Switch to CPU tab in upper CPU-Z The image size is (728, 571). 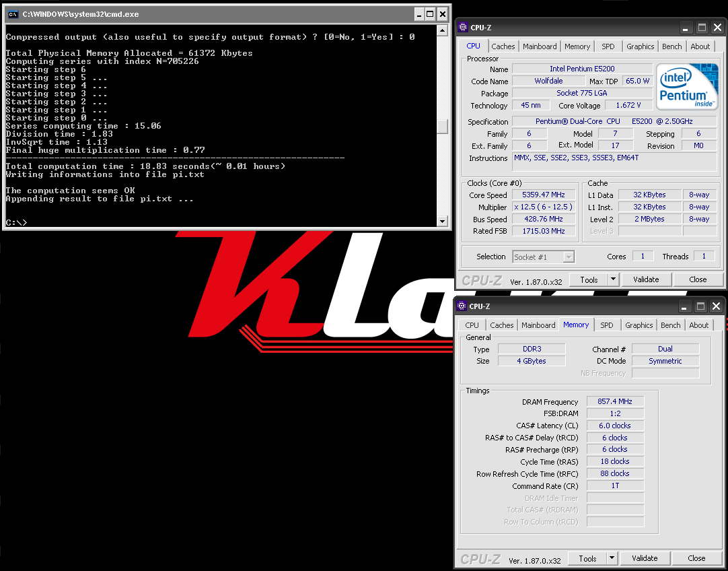(x=474, y=46)
